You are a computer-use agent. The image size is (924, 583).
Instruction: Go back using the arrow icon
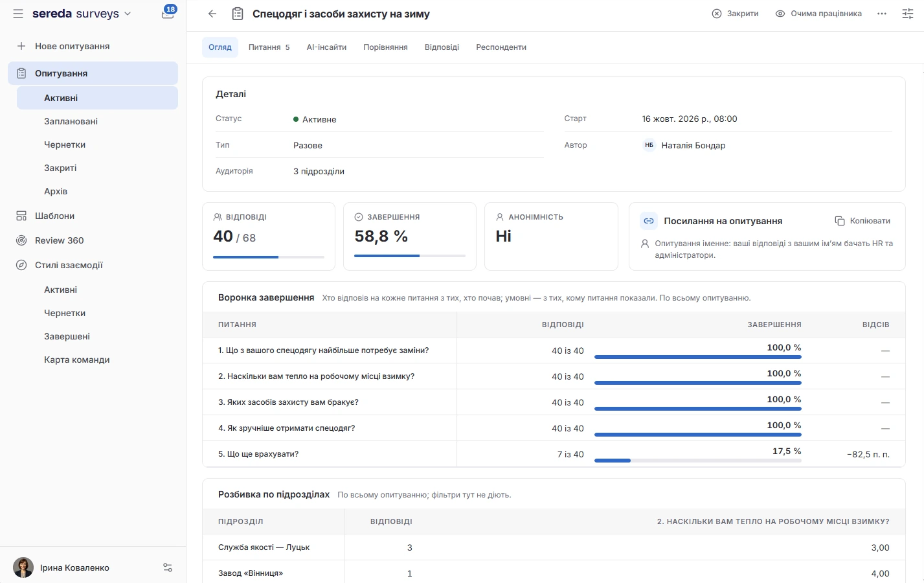212,14
